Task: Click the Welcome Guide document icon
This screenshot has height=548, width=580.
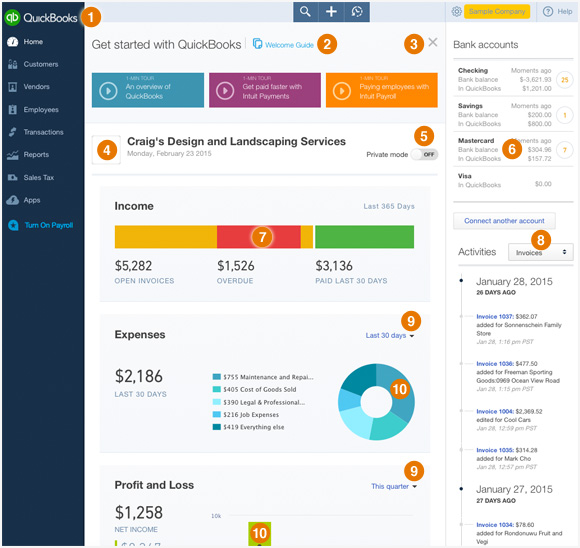Action: (257, 44)
